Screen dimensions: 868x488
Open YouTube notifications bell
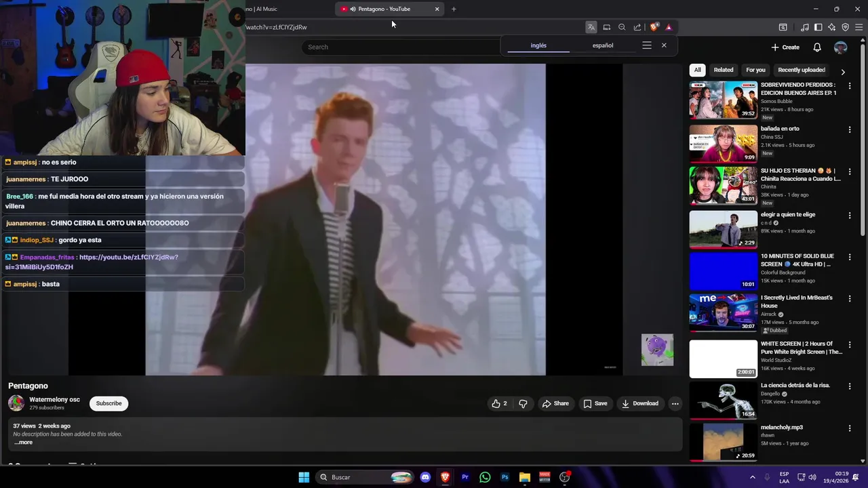point(817,47)
